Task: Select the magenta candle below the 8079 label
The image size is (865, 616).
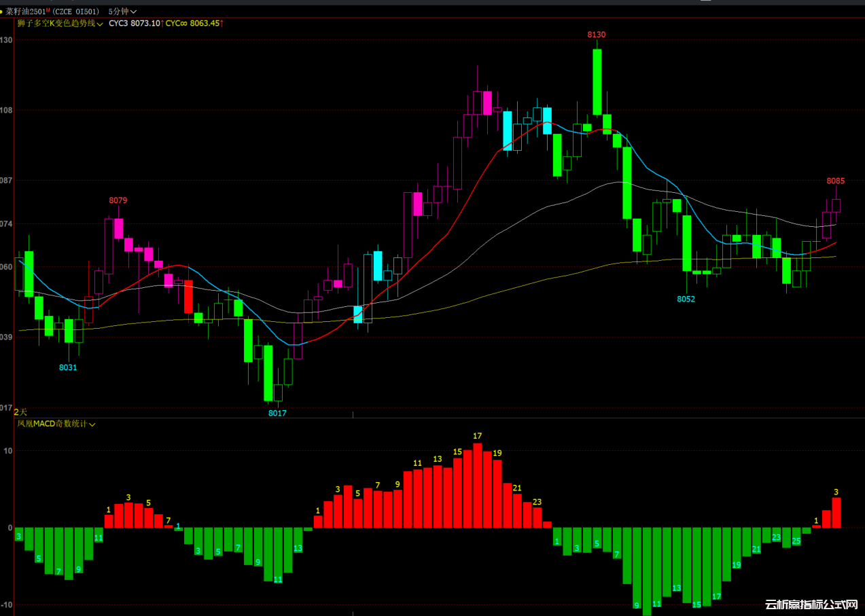Action: [118, 228]
